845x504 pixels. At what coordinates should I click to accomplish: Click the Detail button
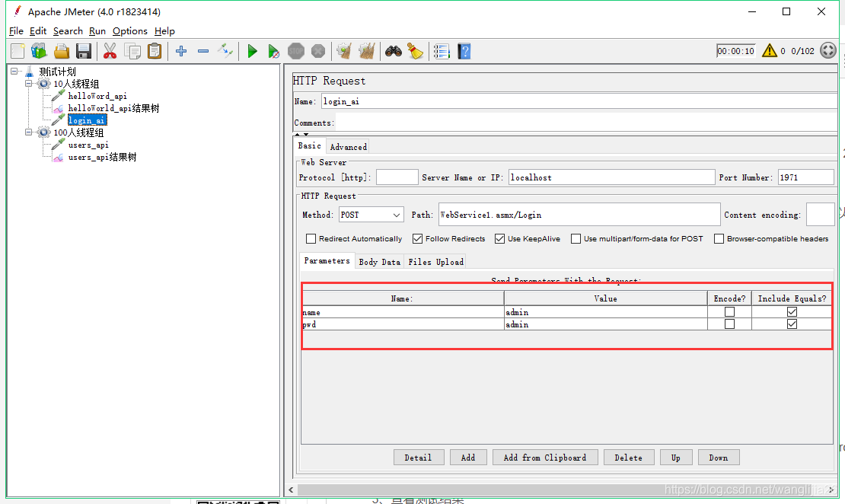(x=419, y=457)
